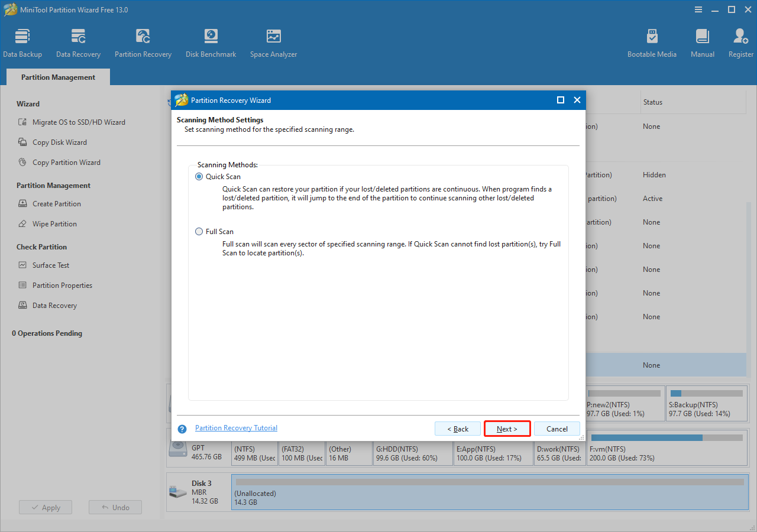Screen dimensions: 757x532
Task: Open the Partition Recovery Tutorial link
Action: 236,427
